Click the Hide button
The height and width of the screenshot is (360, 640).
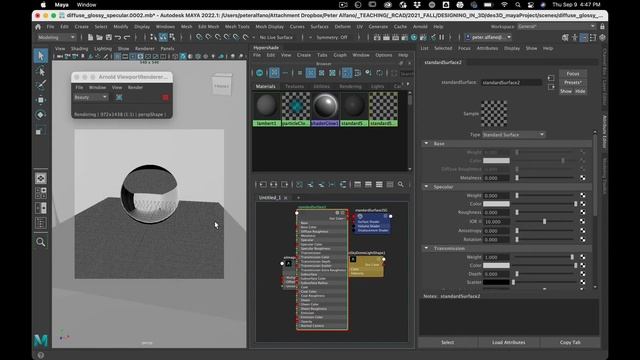[580, 91]
